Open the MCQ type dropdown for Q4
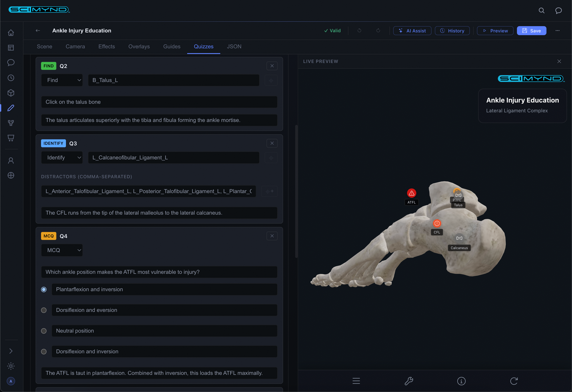The width and height of the screenshot is (572, 392). (x=62, y=250)
